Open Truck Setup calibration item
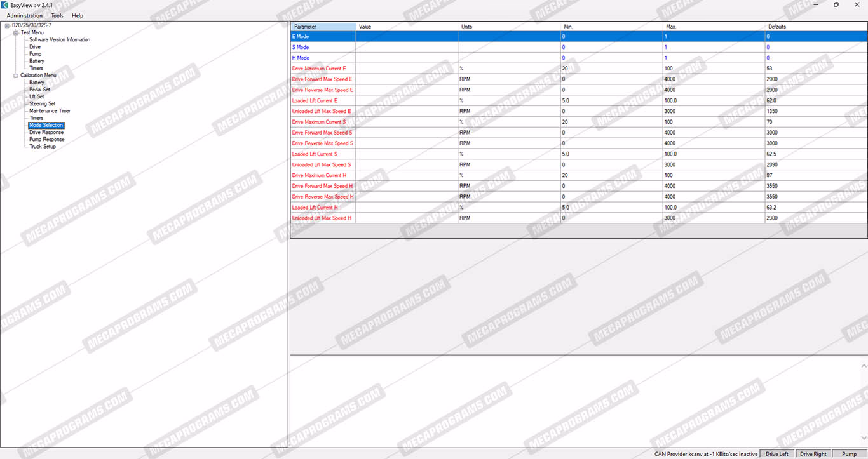Viewport: 868px width, 459px height. point(43,147)
